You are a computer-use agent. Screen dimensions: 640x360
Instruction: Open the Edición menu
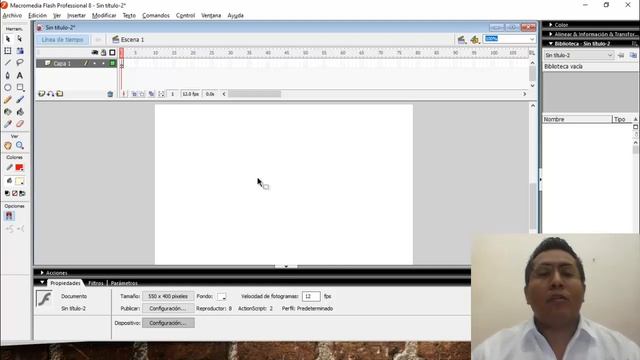click(x=38, y=16)
